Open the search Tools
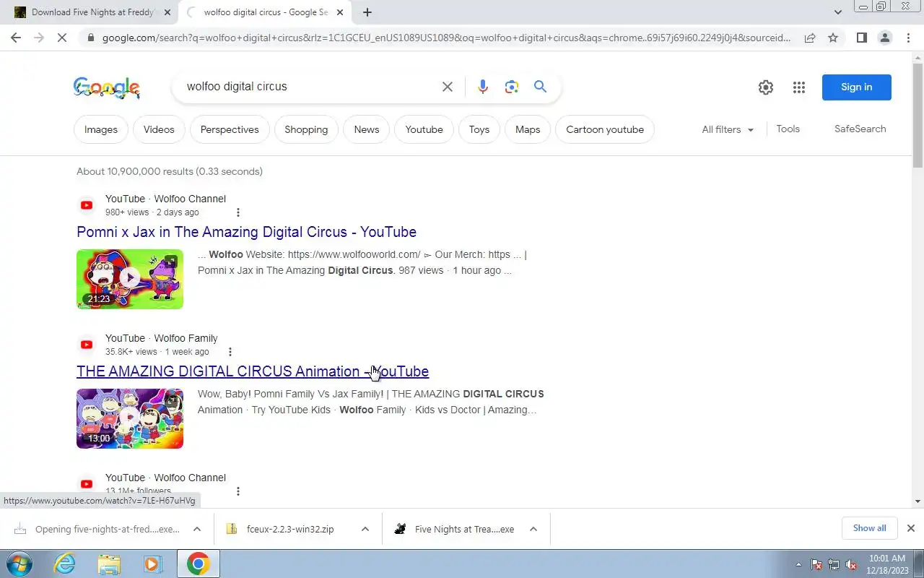Screen dimensions: 924x578 pyautogui.click(x=788, y=129)
